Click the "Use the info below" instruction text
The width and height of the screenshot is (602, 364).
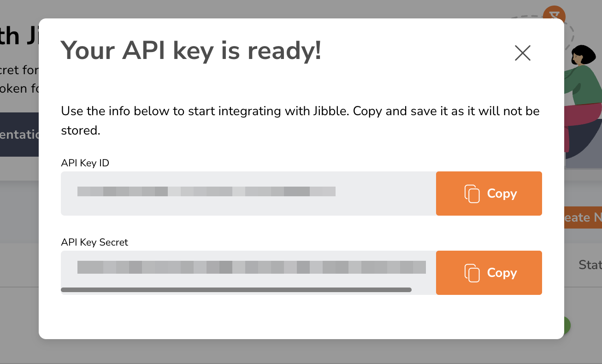click(x=300, y=112)
